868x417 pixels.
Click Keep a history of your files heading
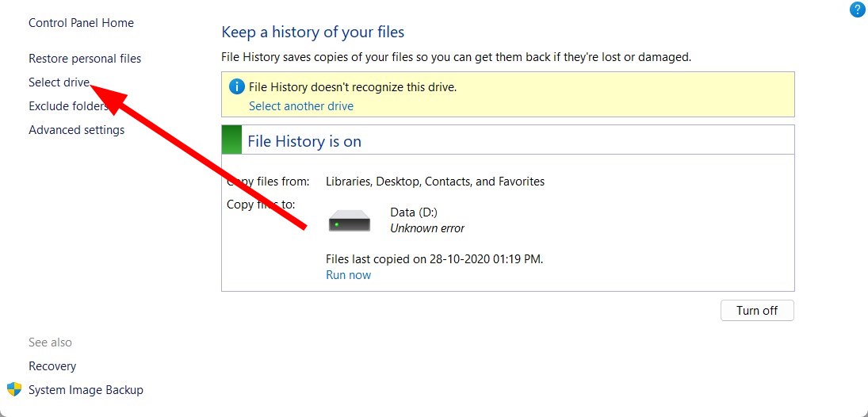tap(313, 32)
